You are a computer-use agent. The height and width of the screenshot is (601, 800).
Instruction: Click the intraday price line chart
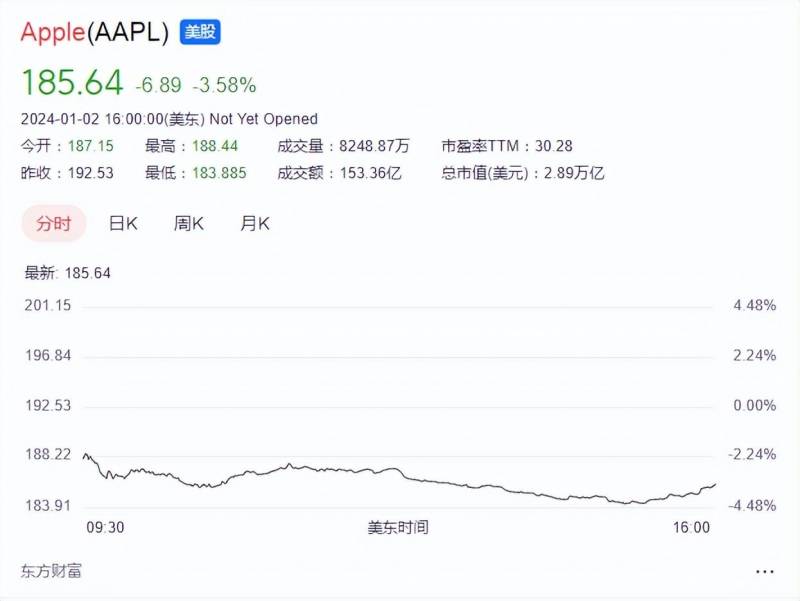(399, 478)
